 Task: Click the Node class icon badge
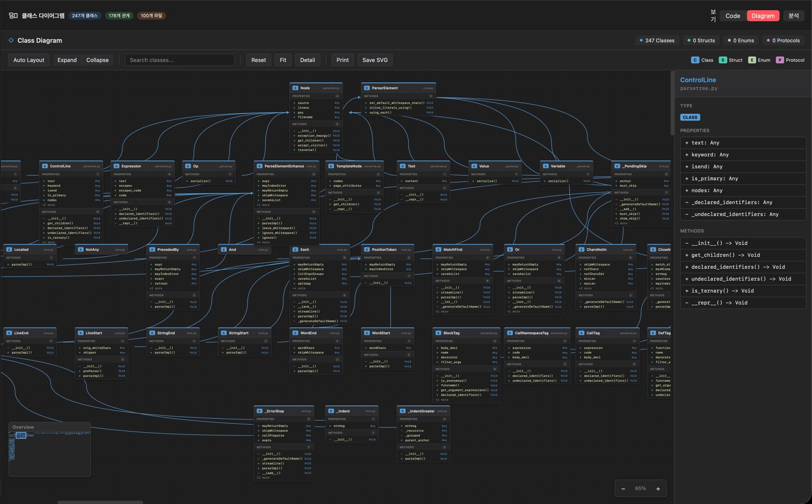pyautogui.click(x=295, y=88)
